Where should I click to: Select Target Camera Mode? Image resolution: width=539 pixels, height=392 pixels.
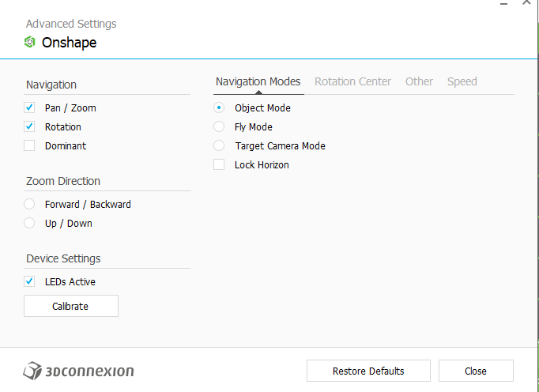click(219, 145)
